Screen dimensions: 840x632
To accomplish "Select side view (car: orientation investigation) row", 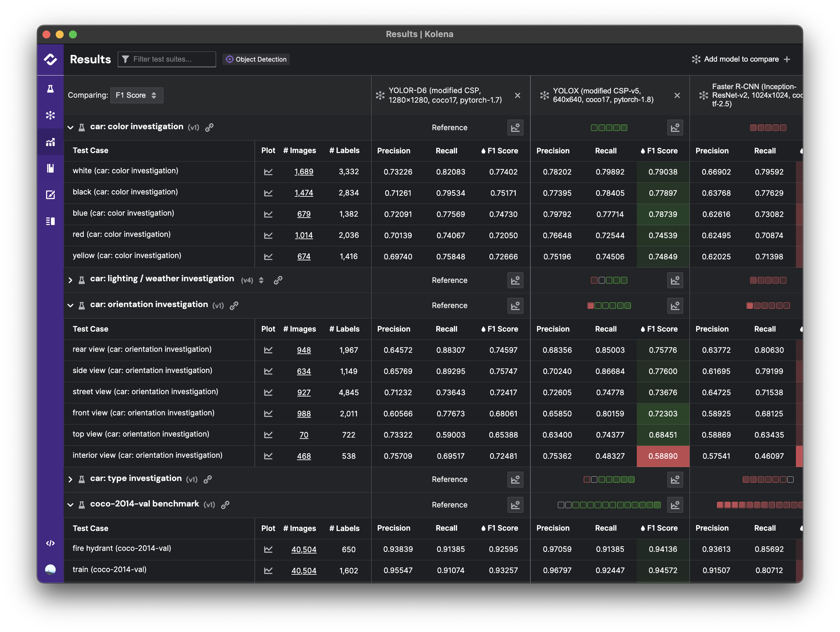I will (217, 371).
